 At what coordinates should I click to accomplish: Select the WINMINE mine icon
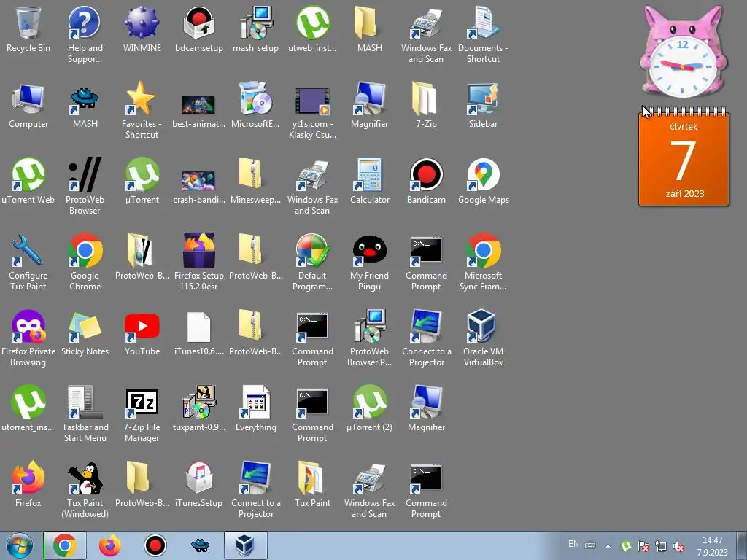click(142, 29)
